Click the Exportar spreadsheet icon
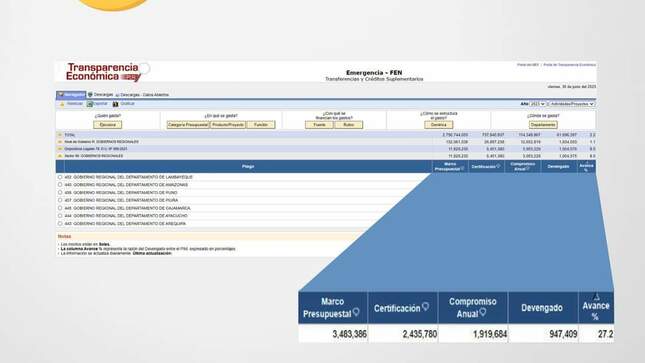 90,104
